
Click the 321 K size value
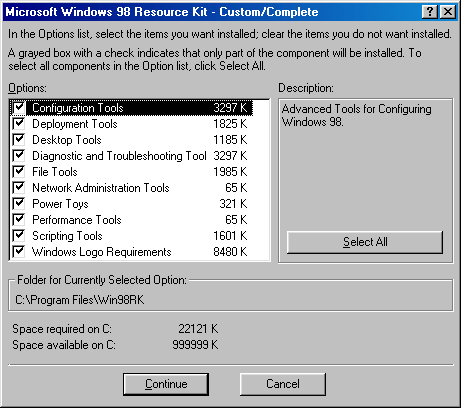click(233, 204)
